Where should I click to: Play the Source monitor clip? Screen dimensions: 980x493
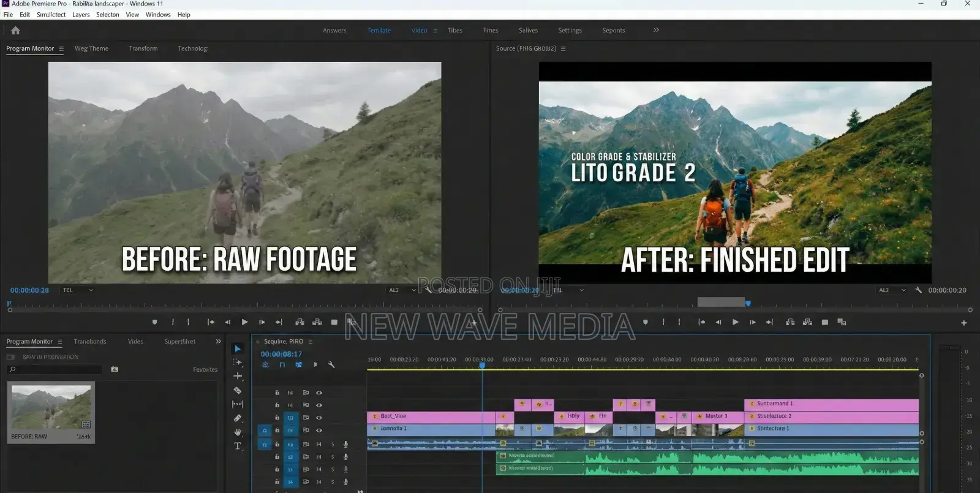click(735, 322)
